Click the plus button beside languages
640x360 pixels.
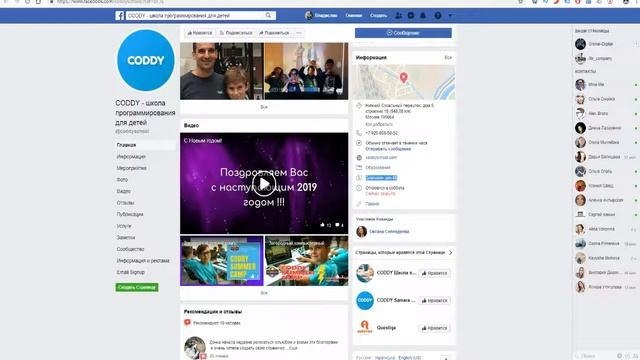(x=446, y=358)
